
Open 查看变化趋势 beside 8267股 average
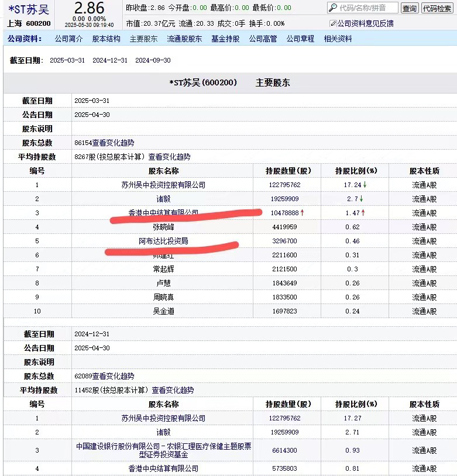(169, 157)
